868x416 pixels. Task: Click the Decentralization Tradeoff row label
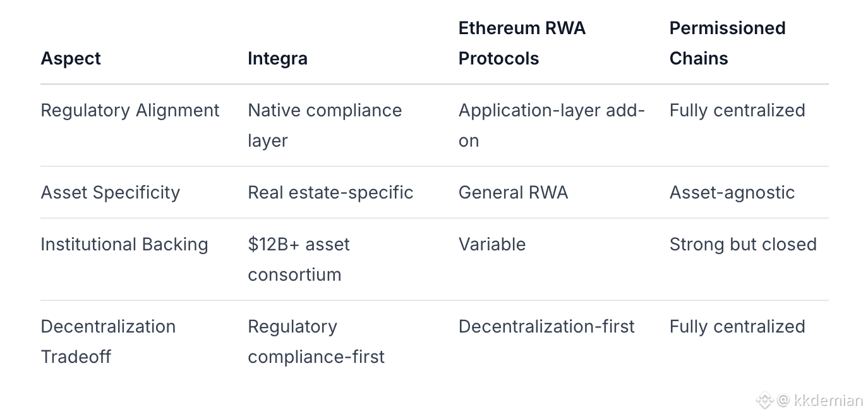point(108,341)
